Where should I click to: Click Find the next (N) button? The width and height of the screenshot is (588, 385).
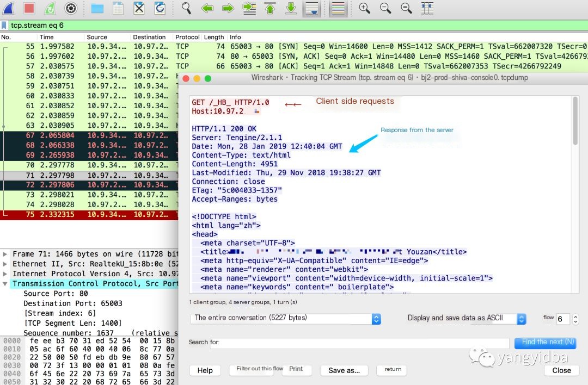click(x=545, y=342)
